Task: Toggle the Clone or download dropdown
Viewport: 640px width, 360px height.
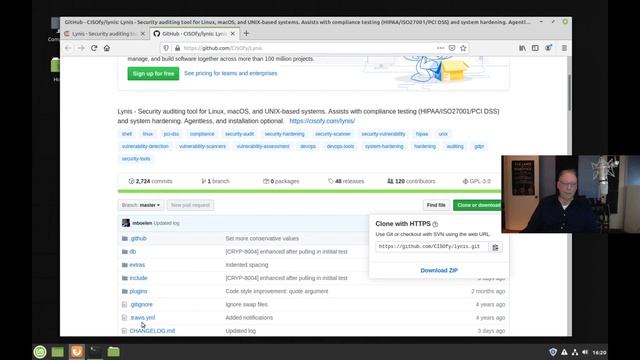Action: click(477, 205)
